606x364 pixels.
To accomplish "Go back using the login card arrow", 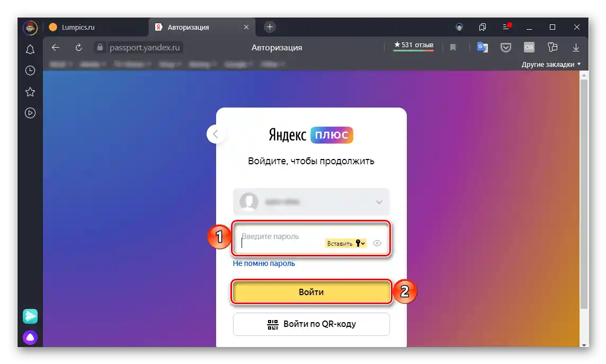I will point(216,134).
